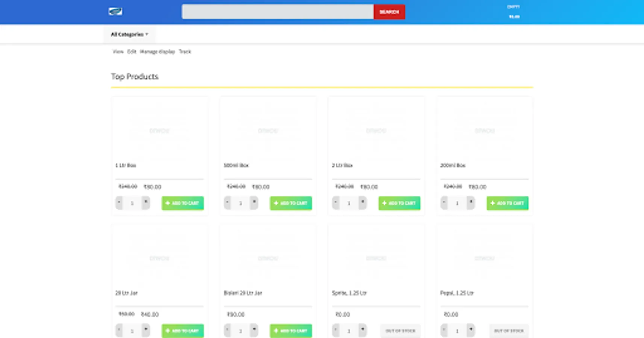The height and width of the screenshot is (338, 644).
Task: Add 500ml Box to cart
Action: [291, 203]
